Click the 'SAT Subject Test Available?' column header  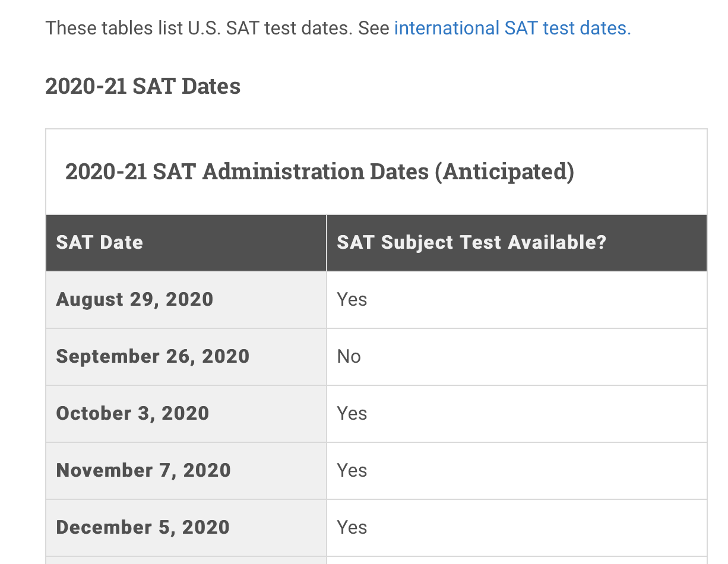[517, 243]
